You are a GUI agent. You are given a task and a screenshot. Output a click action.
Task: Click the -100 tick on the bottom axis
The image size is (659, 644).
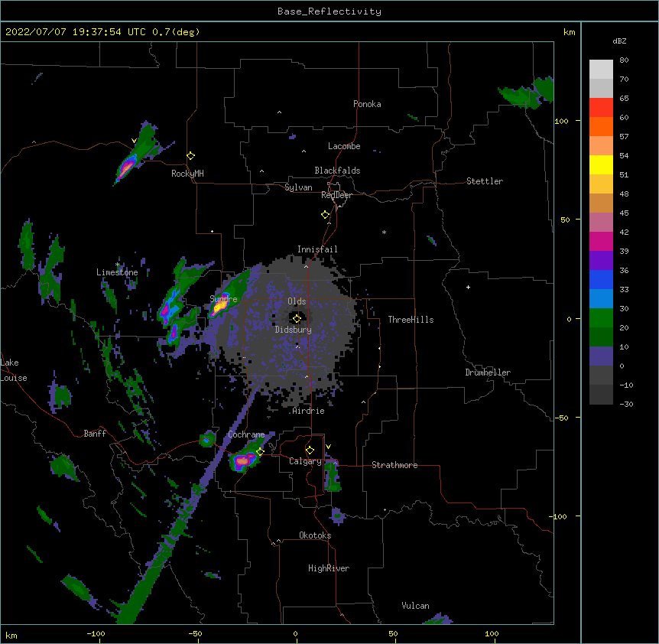pyautogui.click(x=96, y=633)
